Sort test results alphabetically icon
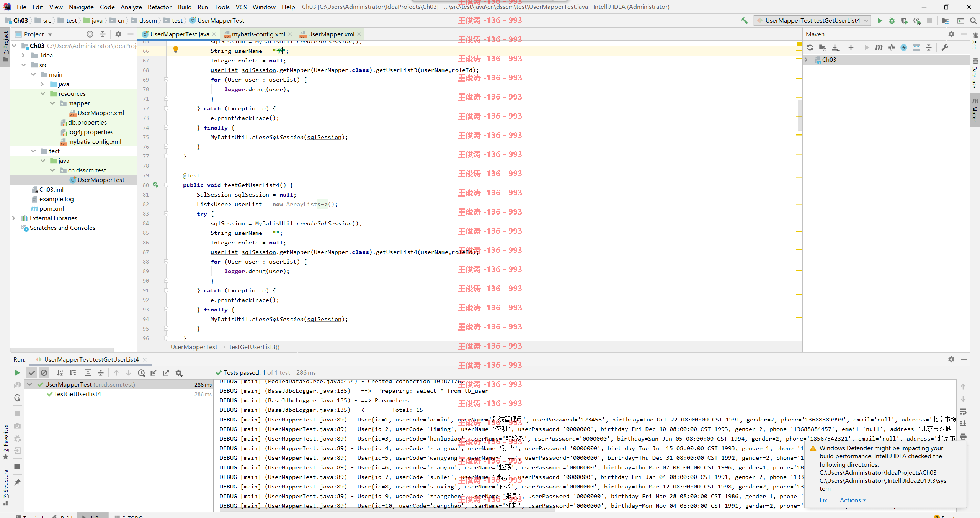Image resolution: width=980 pixels, height=518 pixels. (x=60, y=373)
